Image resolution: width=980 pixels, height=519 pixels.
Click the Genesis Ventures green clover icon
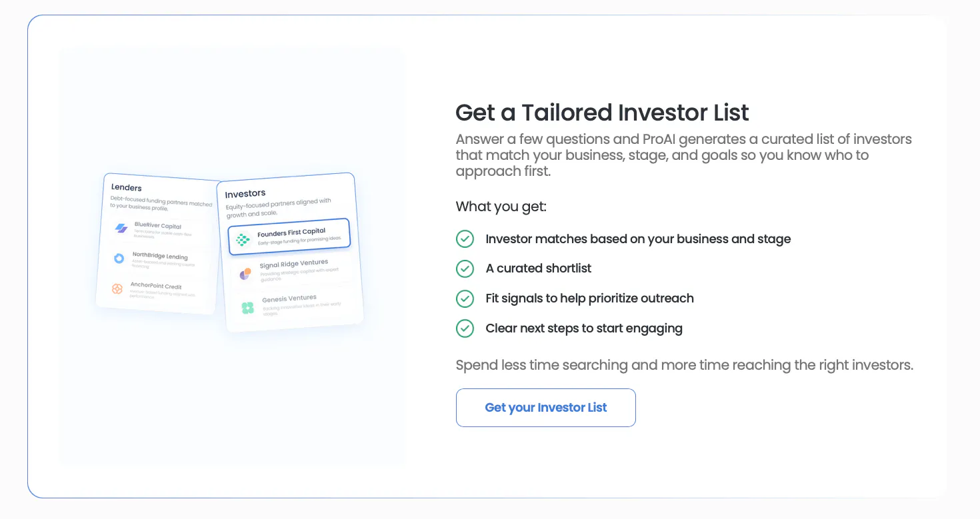pos(248,308)
